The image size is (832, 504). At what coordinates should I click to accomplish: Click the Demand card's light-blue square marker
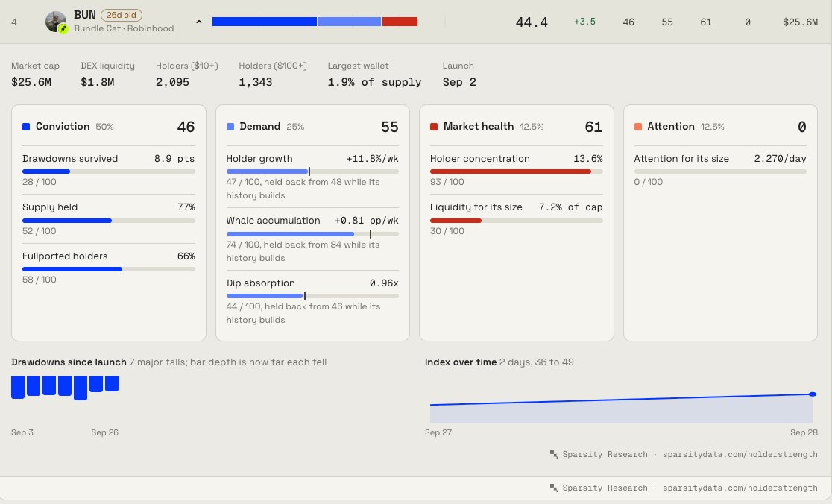(x=230, y=127)
